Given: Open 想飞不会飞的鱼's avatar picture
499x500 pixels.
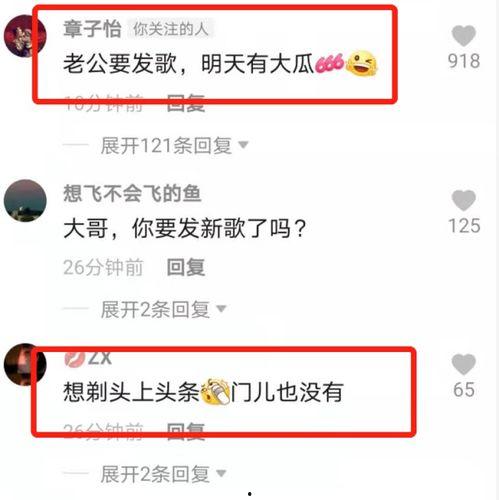Looking at the screenshot, I should (25, 200).
